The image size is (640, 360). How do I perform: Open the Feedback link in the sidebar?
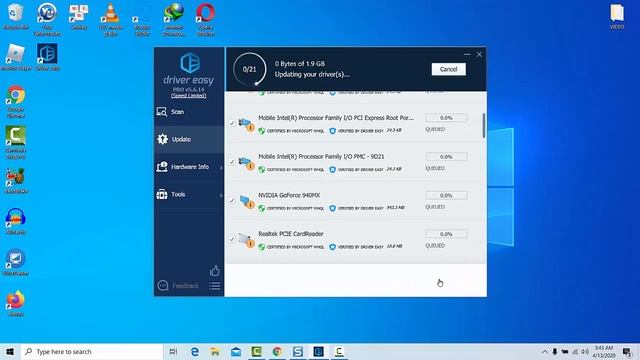point(185,285)
